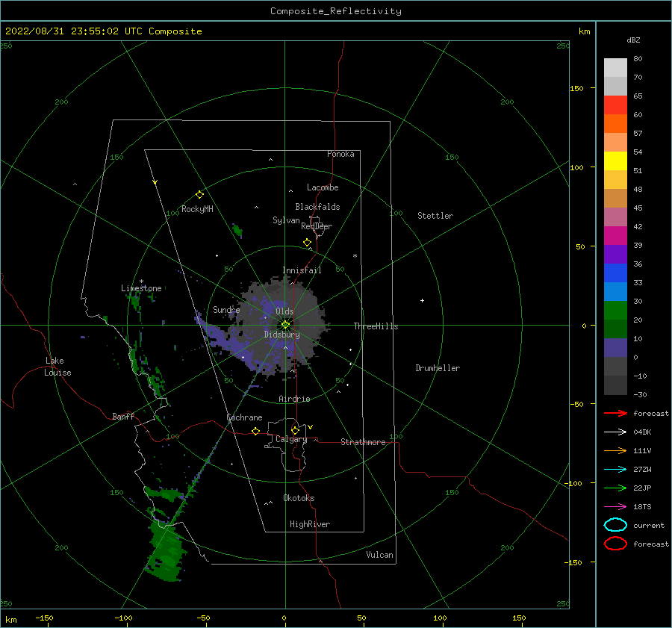Click the Cochrane label
Viewport: 672px width, 628px height.
[x=244, y=417]
